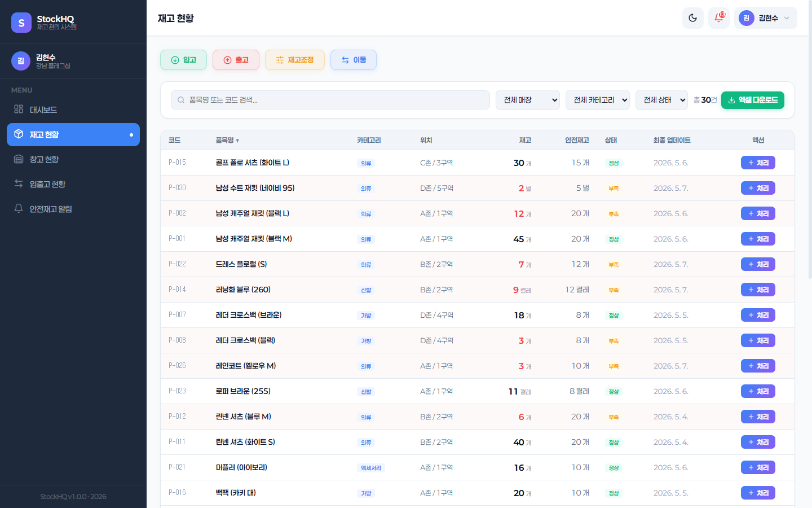Image resolution: width=812 pixels, height=508 pixels.
Task: Click 가방 tag on 레더 크로스백 (브라운) row
Action: 366,316
